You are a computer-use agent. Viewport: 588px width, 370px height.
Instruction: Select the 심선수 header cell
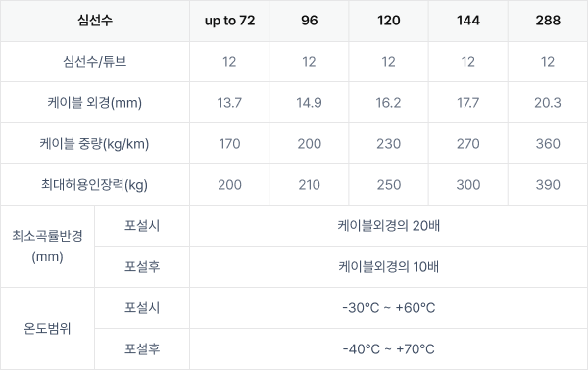click(x=95, y=21)
